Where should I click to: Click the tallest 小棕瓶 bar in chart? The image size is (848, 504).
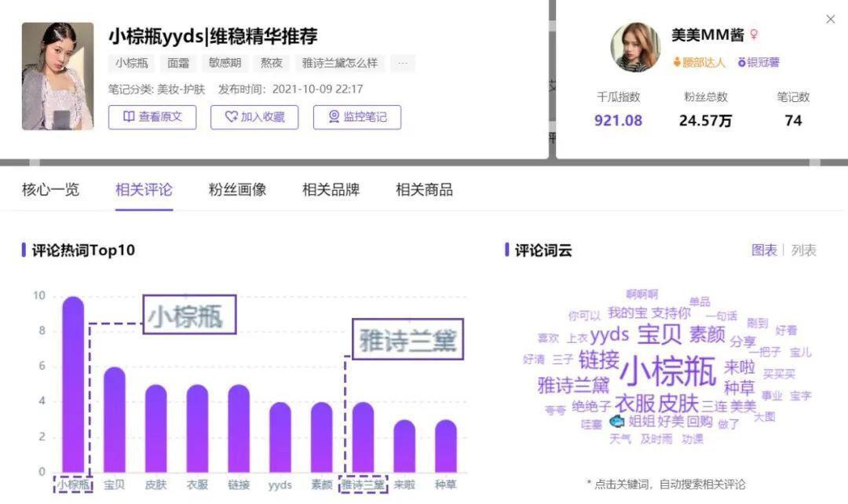click(x=73, y=385)
